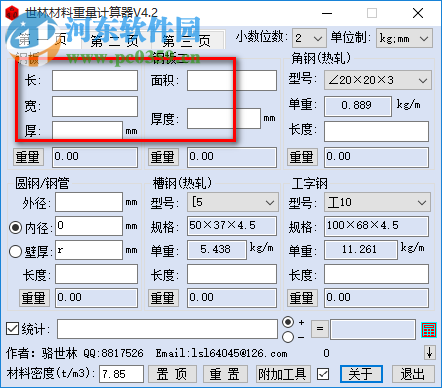Open the 小数位数 dropdown
442x388 pixels.
(x=309, y=38)
